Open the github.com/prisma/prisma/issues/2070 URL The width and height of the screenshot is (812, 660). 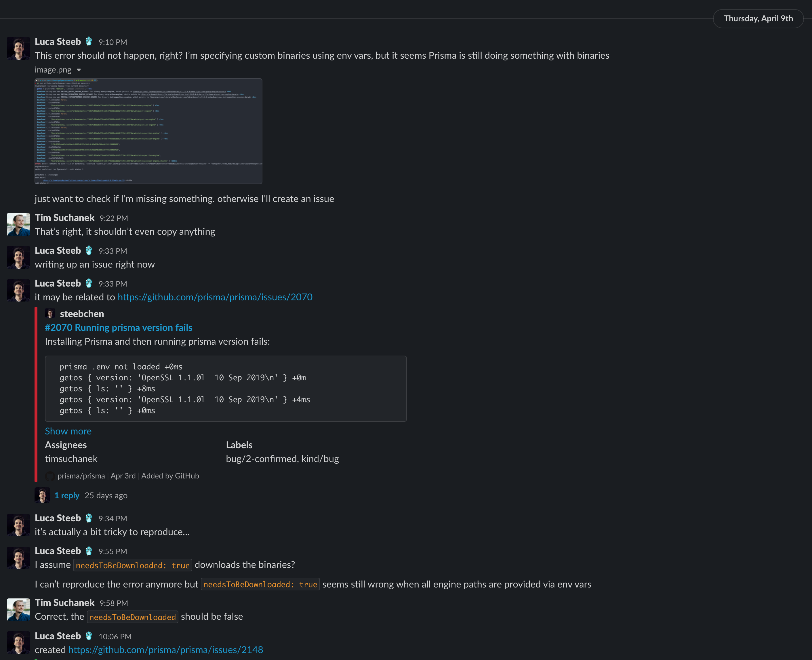coord(215,297)
